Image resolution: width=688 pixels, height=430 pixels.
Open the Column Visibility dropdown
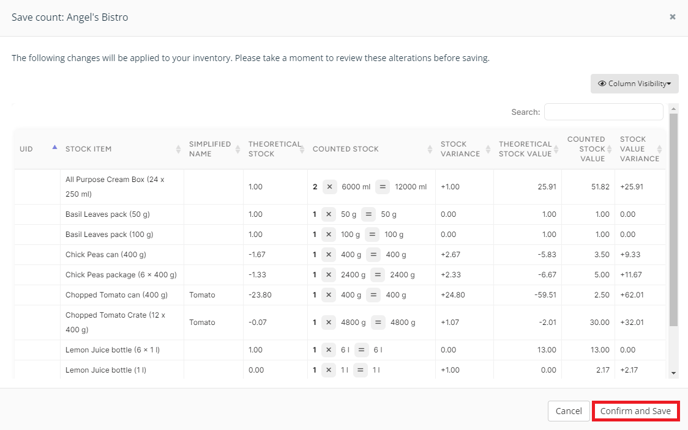click(x=634, y=83)
